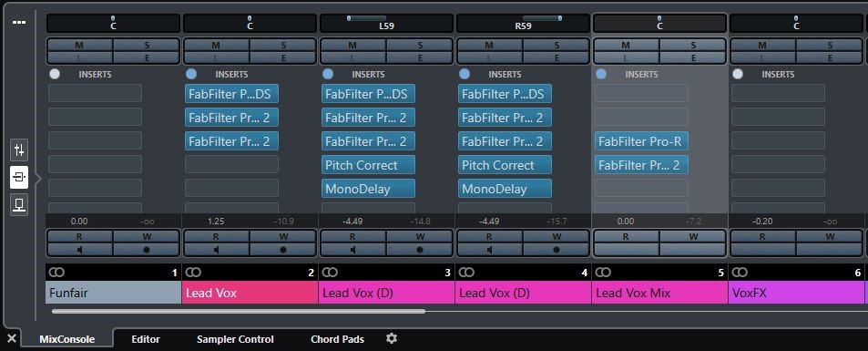Image resolution: width=868 pixels, height=351 pixels.
Task: Solo the Lead Vox (D) channel 4
Action: [557, 45]
